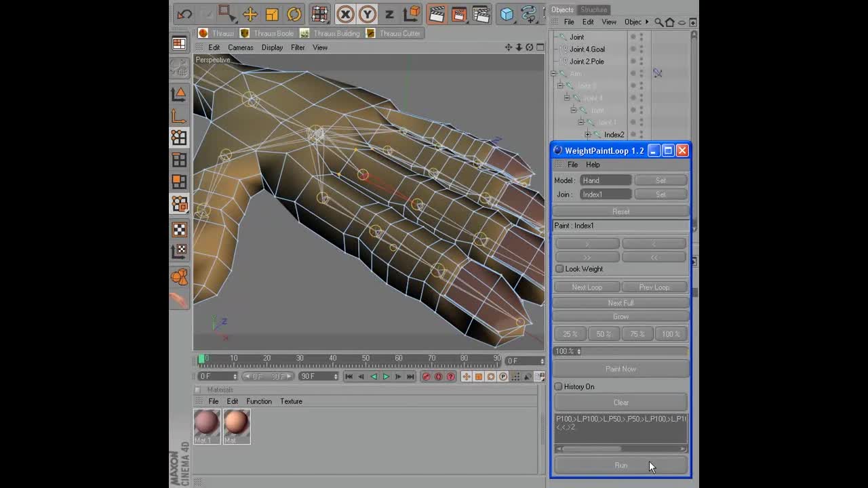Image resolution: width=868 pixels, height=488 pixels.
Task: Select the Mat material swatch
Action: [237, 426]
